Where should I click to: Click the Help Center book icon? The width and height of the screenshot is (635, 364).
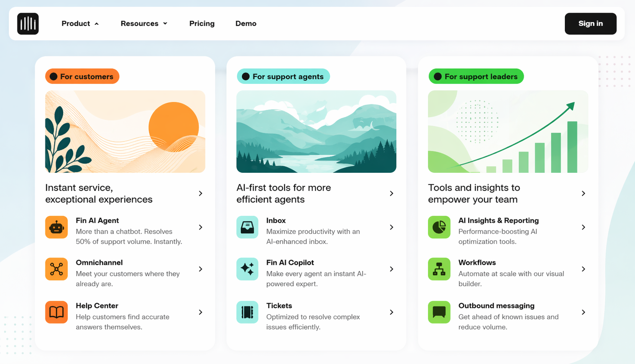pos(56,312)
